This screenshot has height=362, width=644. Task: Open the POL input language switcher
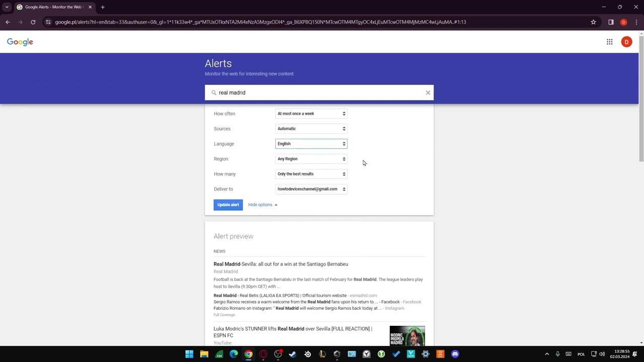[x=581, y=354]
